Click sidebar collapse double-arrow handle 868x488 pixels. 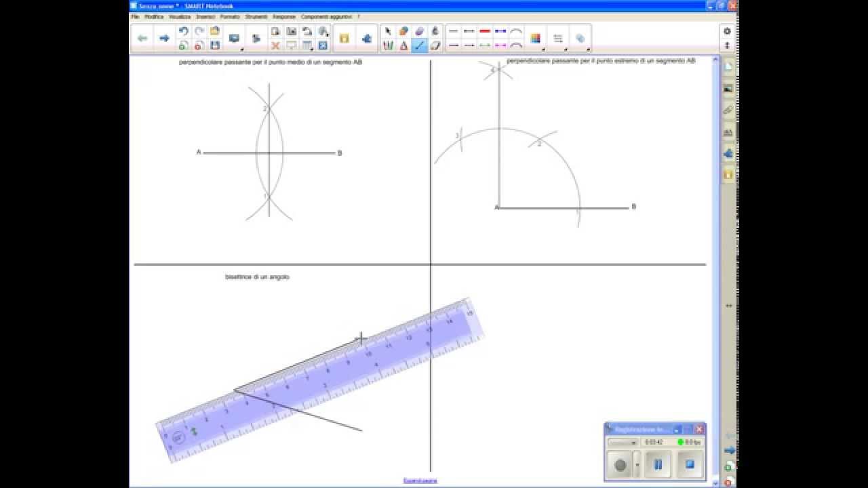(729, 306)
